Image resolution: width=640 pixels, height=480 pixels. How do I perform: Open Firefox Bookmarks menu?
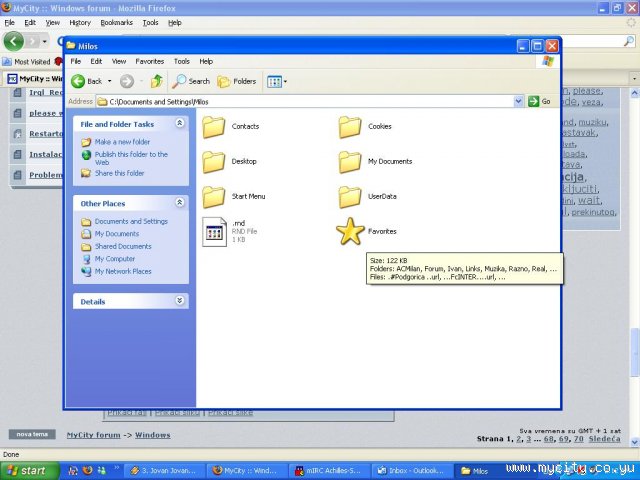[117, 23]
